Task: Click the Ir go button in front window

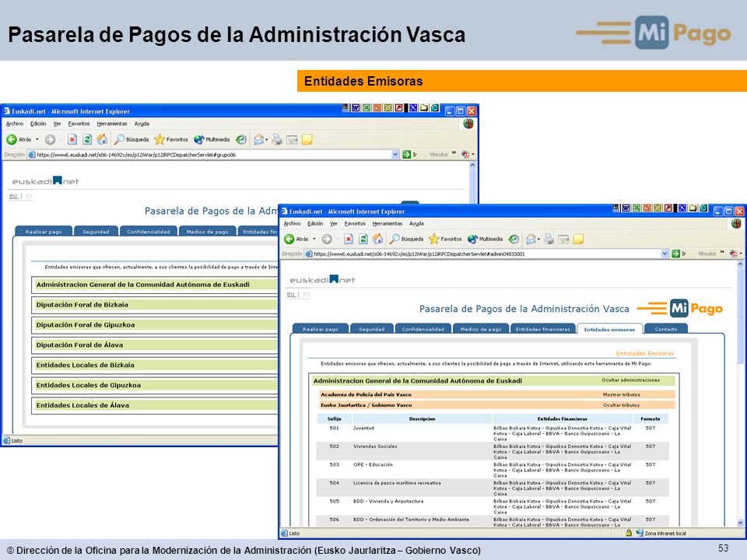Action: [679, 254]
